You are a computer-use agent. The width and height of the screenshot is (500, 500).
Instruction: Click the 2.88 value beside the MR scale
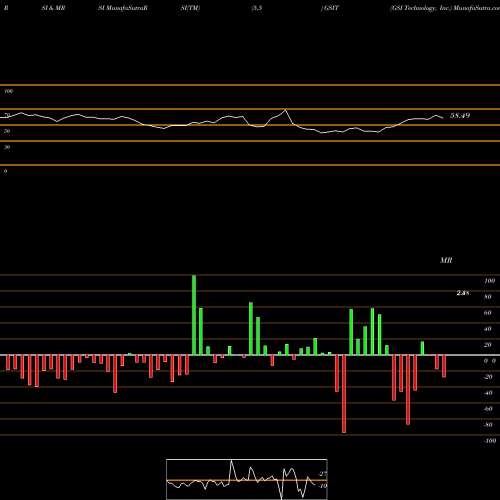pyautogui.click(x=463, y=293)
